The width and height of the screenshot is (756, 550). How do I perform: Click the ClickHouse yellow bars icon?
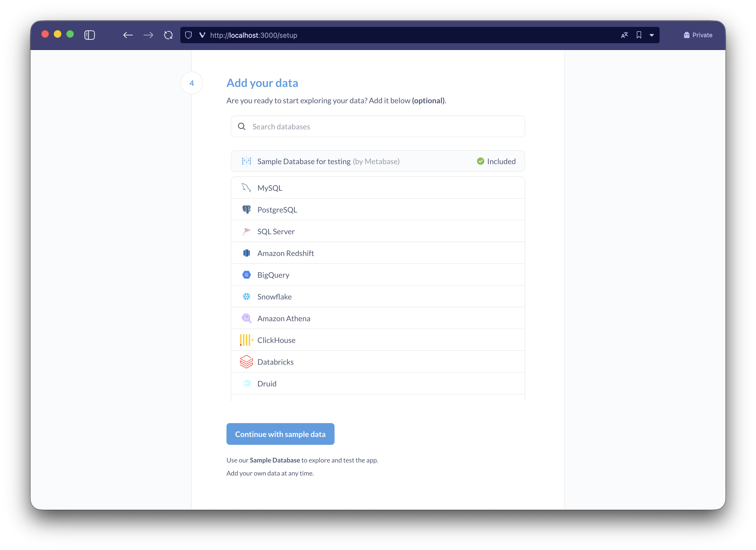[246, 340]
